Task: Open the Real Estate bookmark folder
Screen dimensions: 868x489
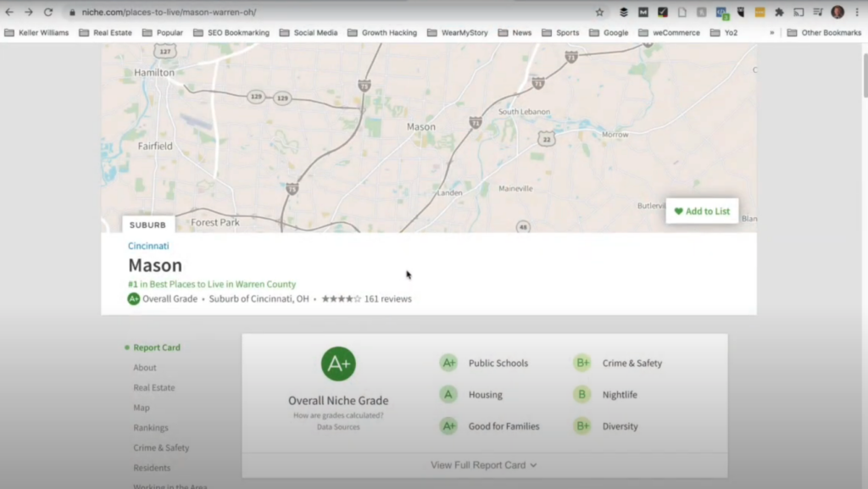Action: (106, 33)
